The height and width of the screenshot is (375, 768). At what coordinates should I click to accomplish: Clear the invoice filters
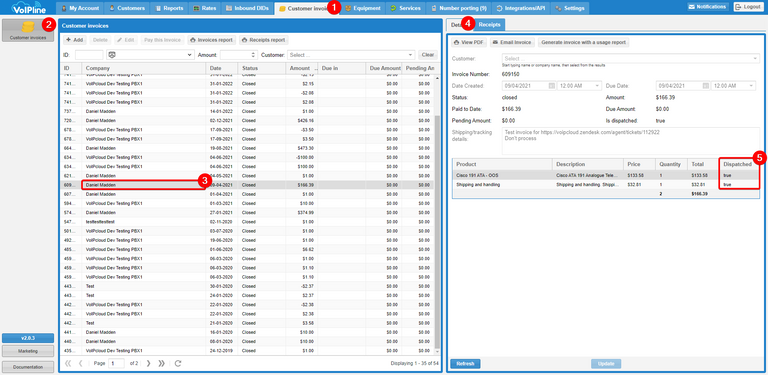(428, 55)
